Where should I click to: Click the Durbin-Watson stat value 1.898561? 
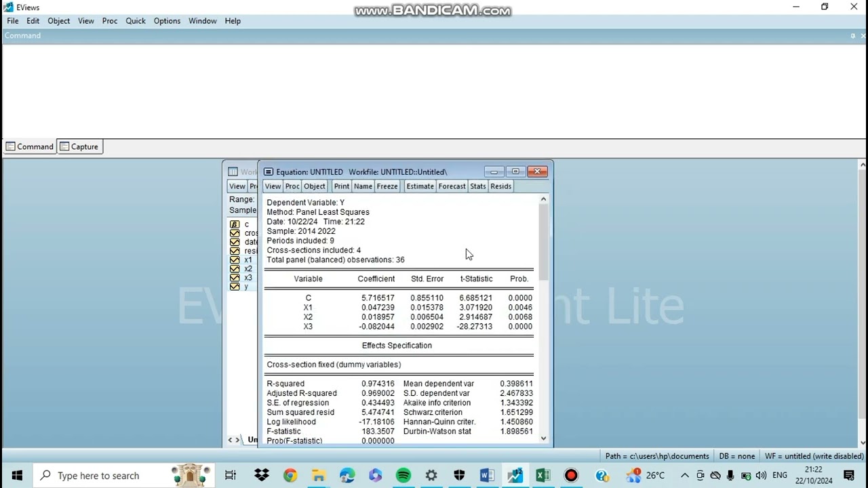coord(516,431)
